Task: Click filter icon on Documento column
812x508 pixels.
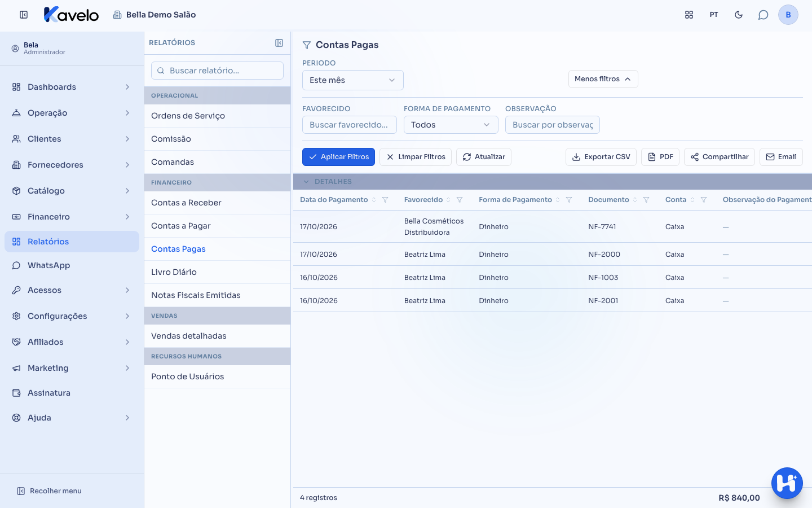Action: [646, 200]
